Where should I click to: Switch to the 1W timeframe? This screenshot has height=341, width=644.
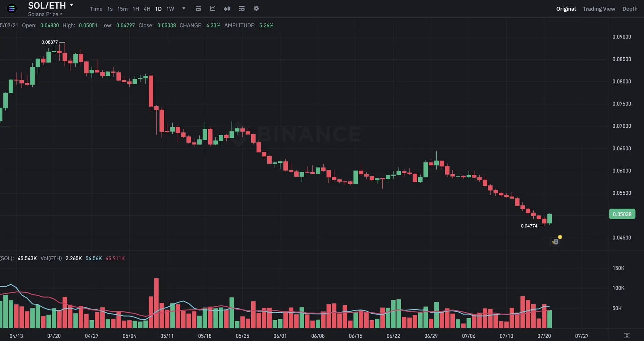(170, 9)
